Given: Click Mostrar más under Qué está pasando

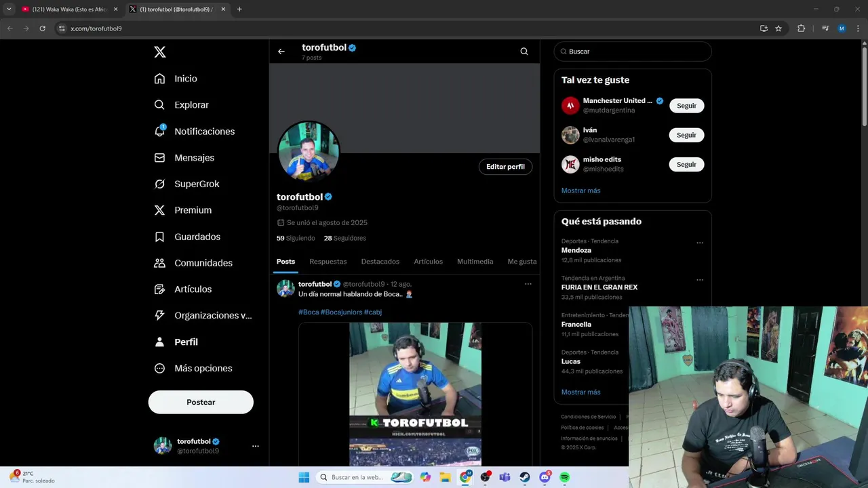Looking at the screenshot, I should click(x=580, y=392).
